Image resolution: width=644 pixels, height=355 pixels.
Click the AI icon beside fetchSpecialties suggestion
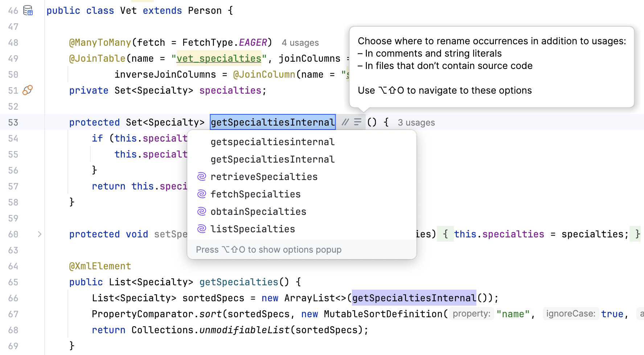(x=202, y=194)
